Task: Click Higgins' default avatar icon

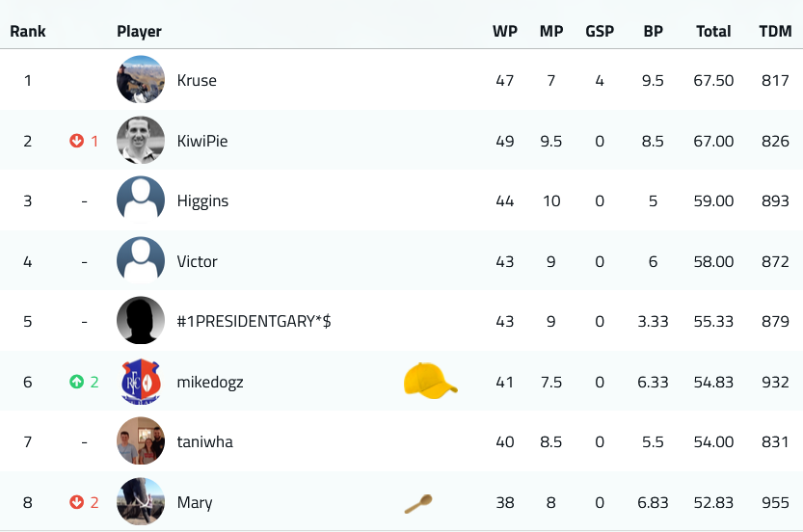Action: click(141, 200)
